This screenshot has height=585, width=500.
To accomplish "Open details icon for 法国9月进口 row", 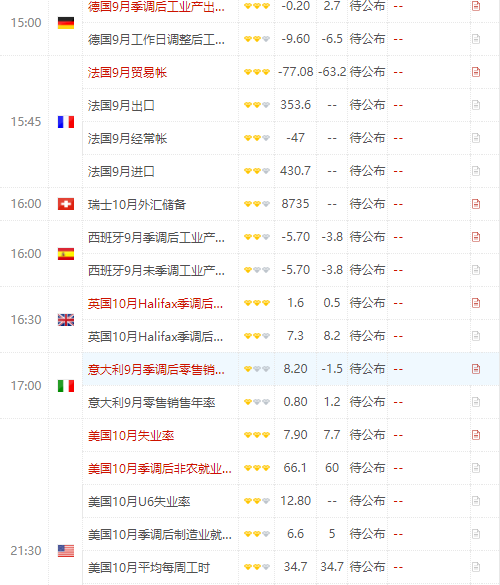I will pos(476,171).
